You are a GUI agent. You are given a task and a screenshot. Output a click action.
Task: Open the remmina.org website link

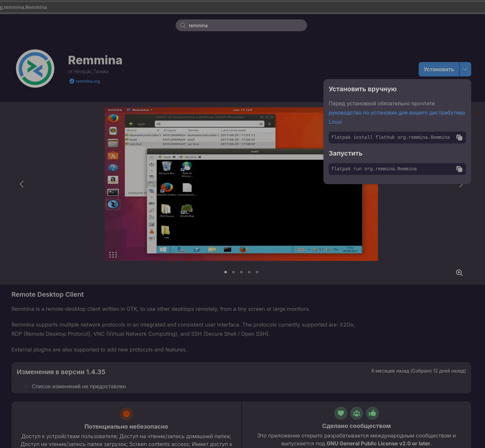[88, 81]
